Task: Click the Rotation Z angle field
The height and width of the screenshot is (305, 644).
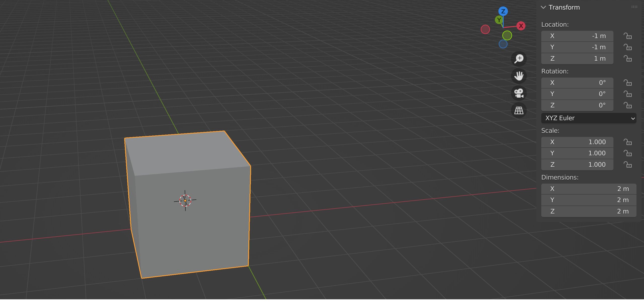Action: click(577, 105)
